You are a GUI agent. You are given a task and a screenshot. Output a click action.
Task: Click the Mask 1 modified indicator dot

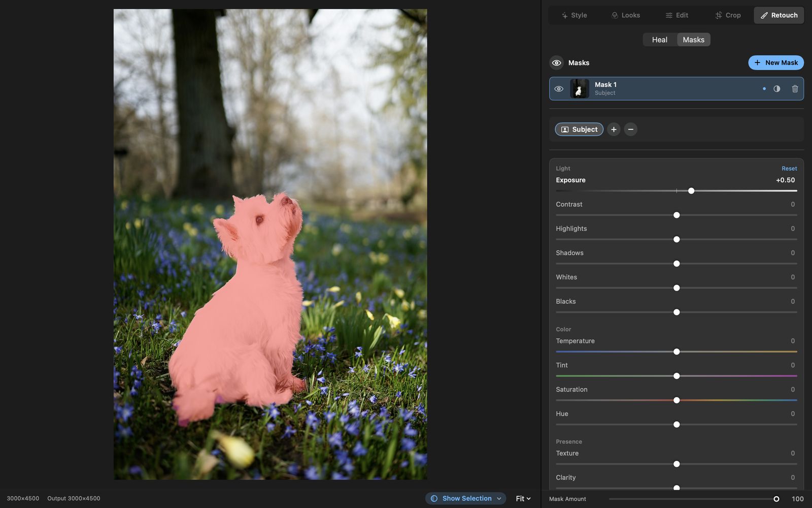[x=764, y=89]
